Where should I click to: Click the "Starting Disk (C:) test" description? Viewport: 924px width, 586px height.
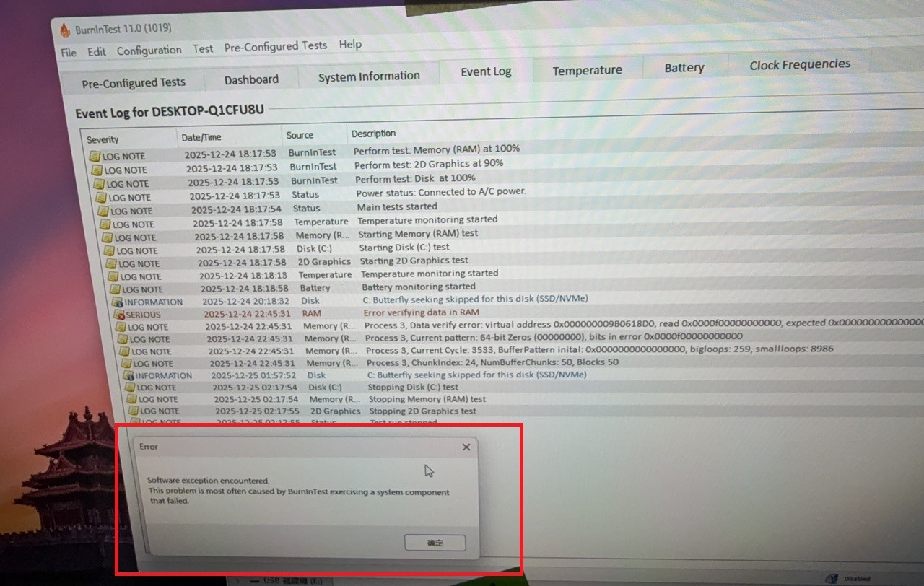point(404,248)
